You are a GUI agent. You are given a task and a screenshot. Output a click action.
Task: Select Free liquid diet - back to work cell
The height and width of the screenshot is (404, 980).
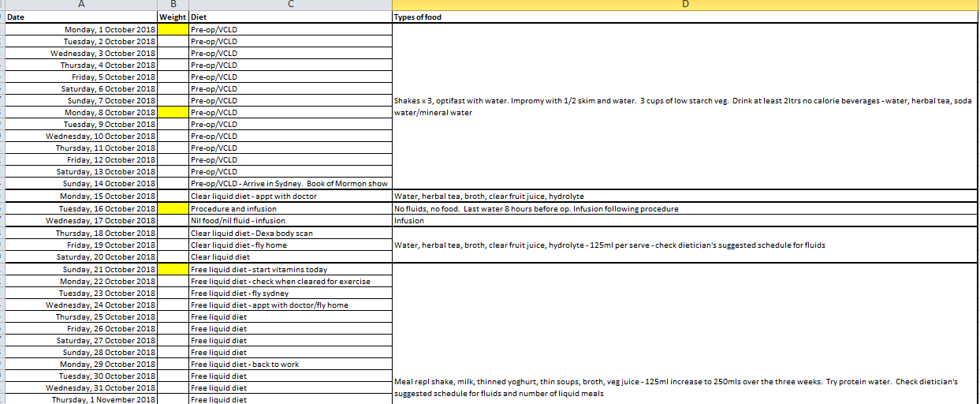coord(290,364)
